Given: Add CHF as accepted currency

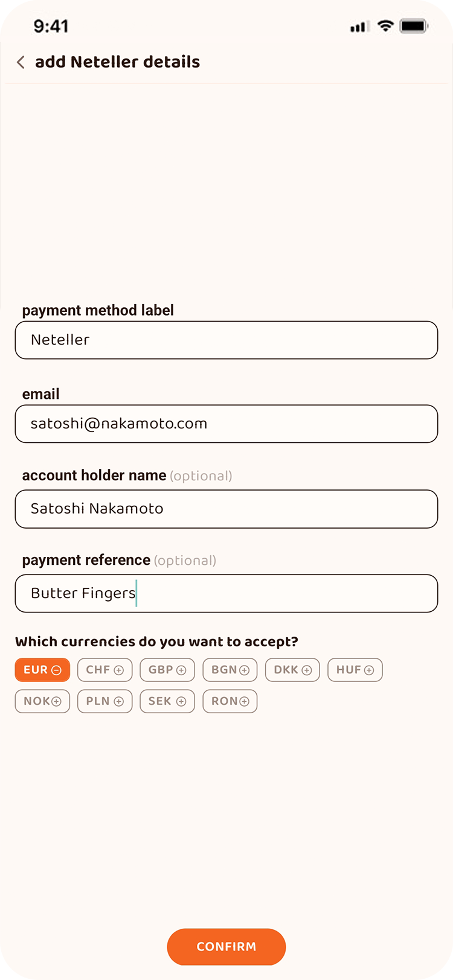Looking at the screenshot, I should (104, 670).
